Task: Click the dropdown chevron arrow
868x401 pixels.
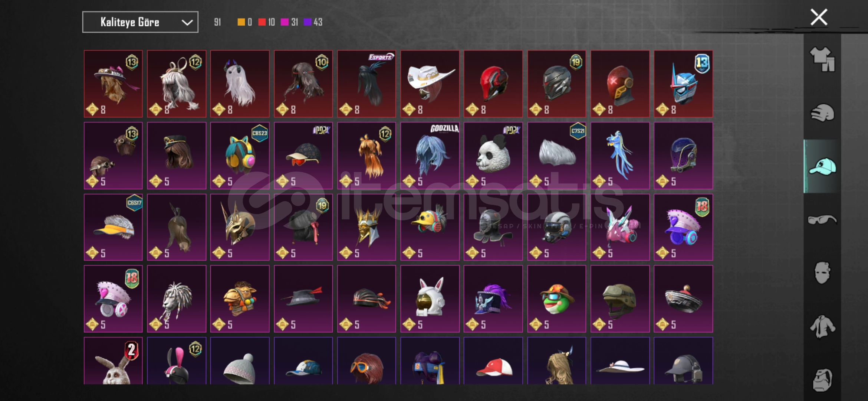Action: point(187,23)
